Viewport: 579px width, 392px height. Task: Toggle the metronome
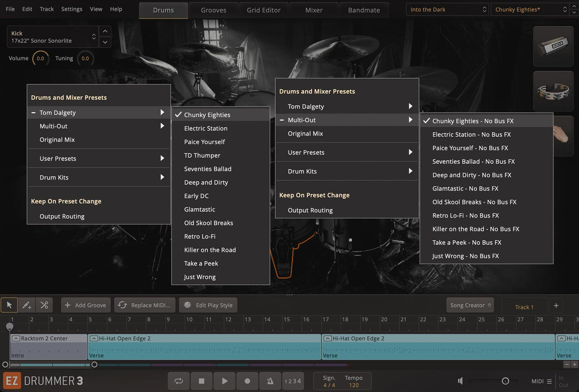click(x=270, y=381)
